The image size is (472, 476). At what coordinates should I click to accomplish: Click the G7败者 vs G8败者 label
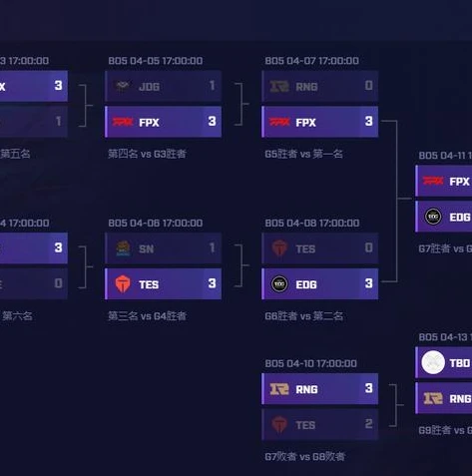click(305, 456)
